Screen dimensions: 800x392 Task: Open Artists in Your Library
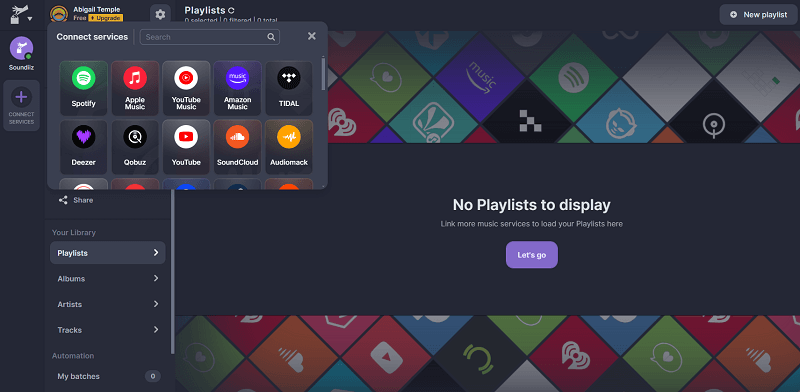[108, 304]
